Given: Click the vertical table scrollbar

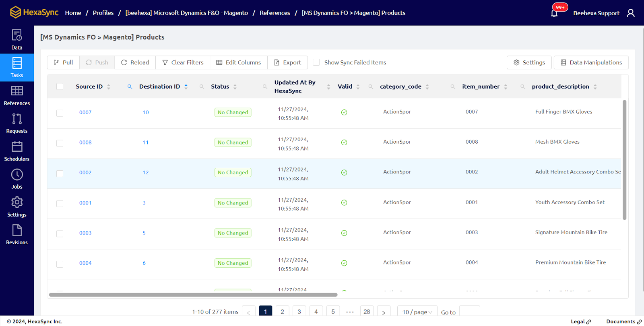Looking at the screenshot, I should [625, 160].
